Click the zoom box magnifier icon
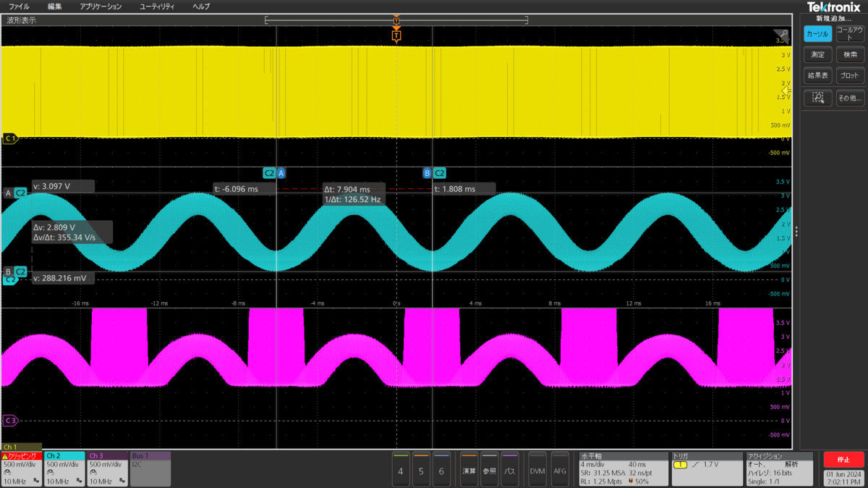 pyautogui.click(x=817, y=97)
